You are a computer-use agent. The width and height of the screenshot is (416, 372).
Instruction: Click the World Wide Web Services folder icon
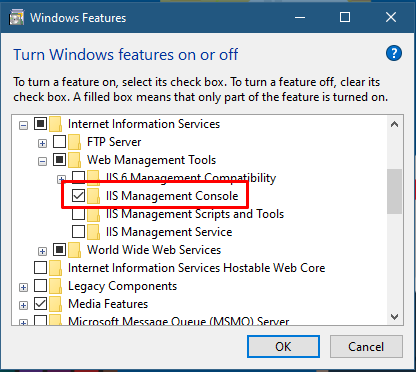click(75, 250)
